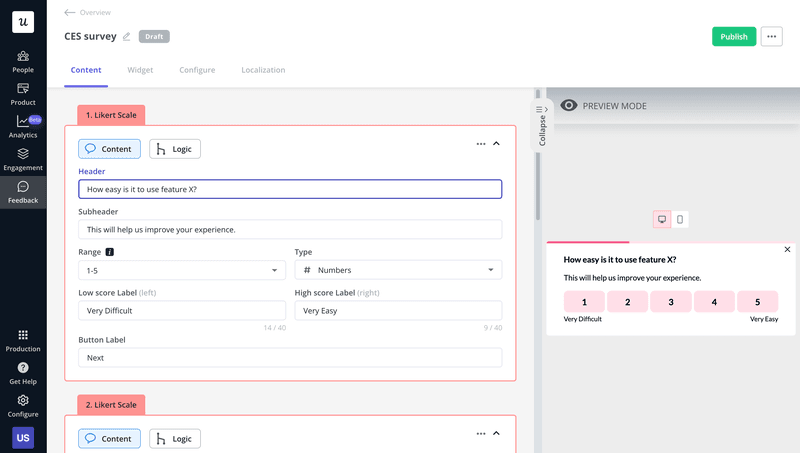Open the Product sidebar icon
Viewport: 800px width, 453px height.
pos(23,94)
